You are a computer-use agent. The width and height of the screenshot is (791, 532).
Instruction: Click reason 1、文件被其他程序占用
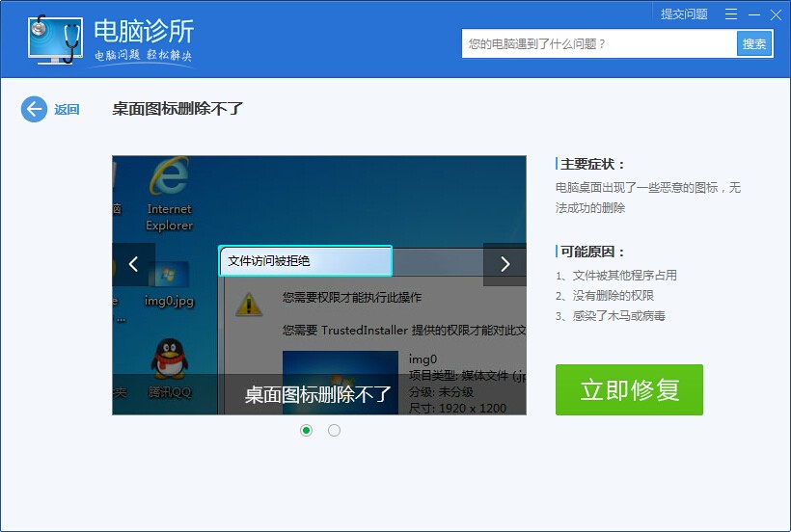click(x=616, y=275)
